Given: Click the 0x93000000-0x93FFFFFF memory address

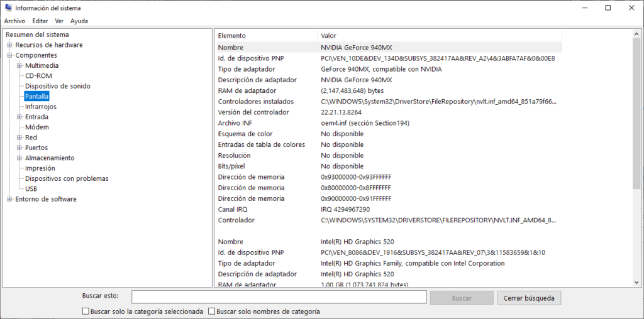Looking at the screenshot, I should pos(356,177).
